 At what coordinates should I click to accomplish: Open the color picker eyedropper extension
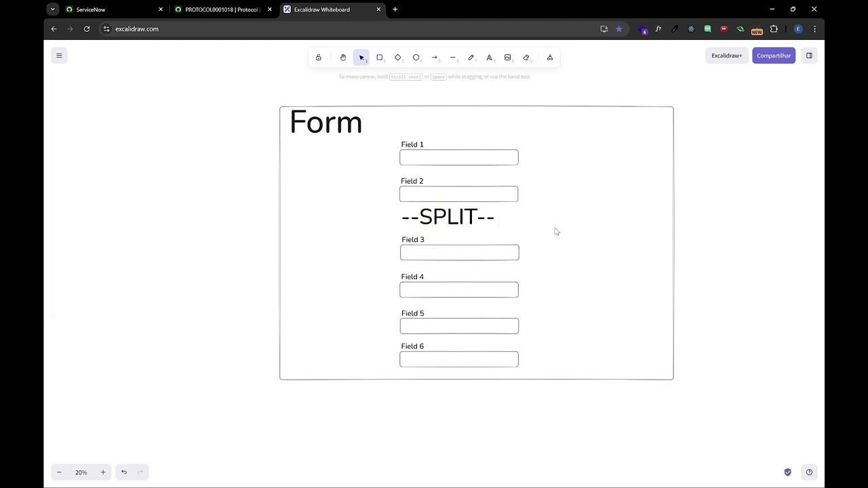click(x=675, y=29)
